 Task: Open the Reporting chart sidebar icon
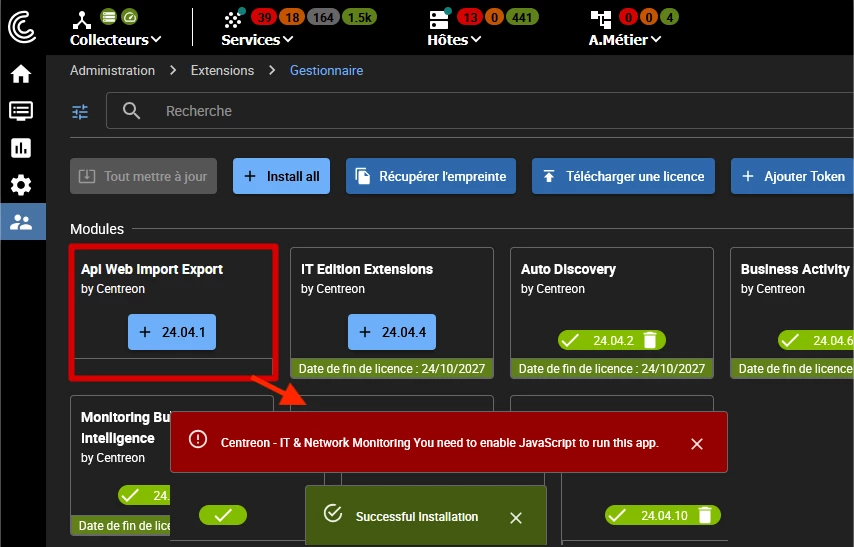tap(21, 148)
